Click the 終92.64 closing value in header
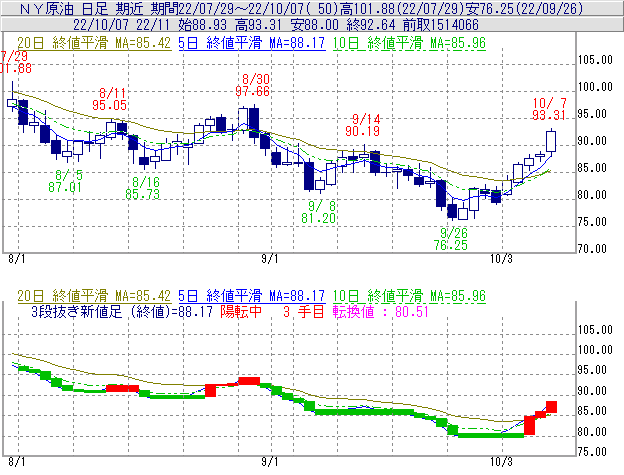 coord(371,25)
